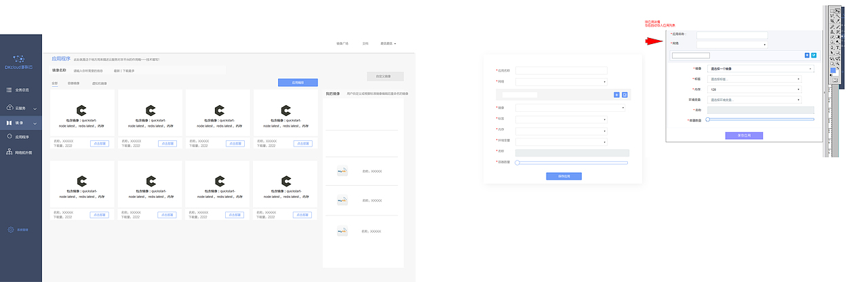Select the Hand tool in Photoshop toolbar

click(832, 63)
